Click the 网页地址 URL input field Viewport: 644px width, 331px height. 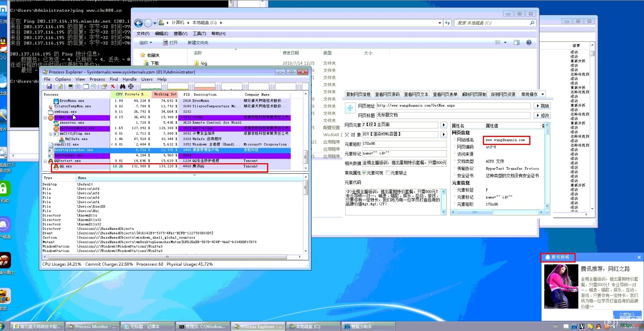click(453, 106)
